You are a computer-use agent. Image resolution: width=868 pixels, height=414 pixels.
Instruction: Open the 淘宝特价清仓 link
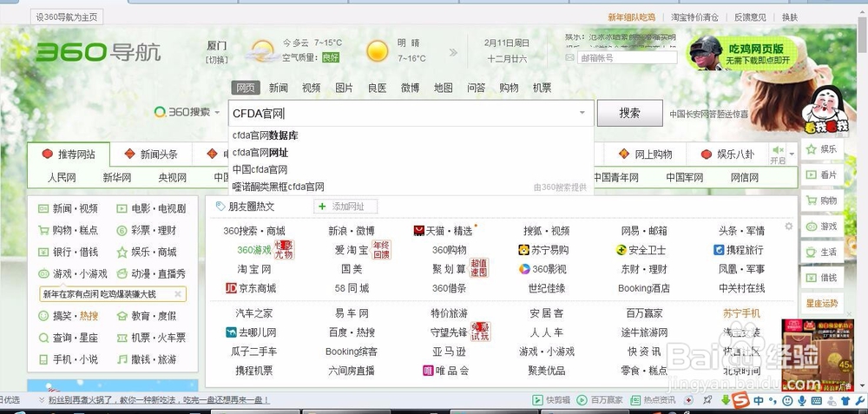click(x=694, y=17)
